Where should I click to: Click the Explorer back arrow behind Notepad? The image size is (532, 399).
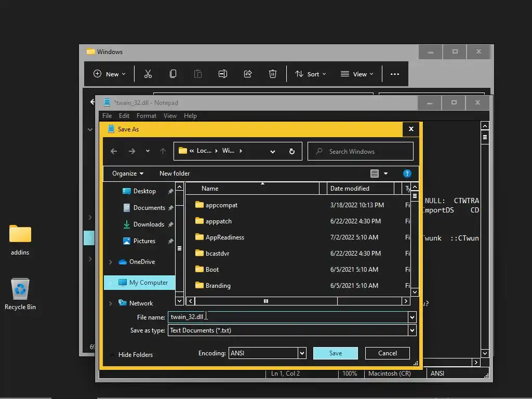pyautogui.click(x=92, y=101)
